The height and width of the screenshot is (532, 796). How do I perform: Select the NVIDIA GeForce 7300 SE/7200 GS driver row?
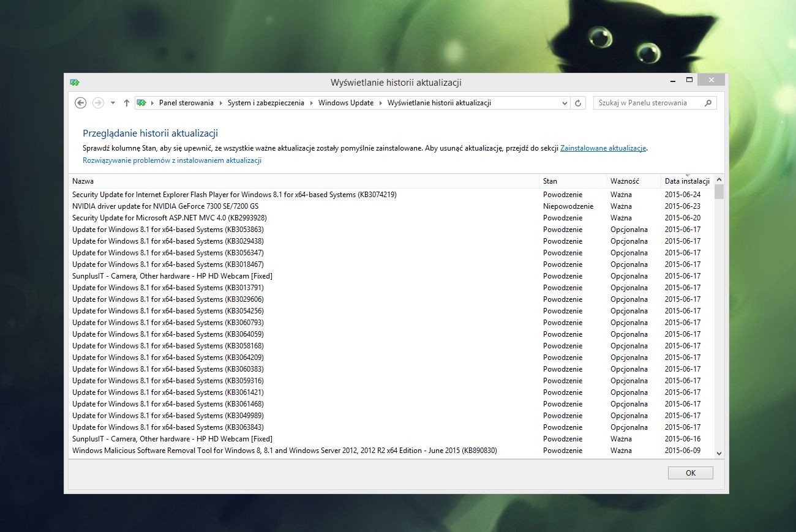click(391, 206)
